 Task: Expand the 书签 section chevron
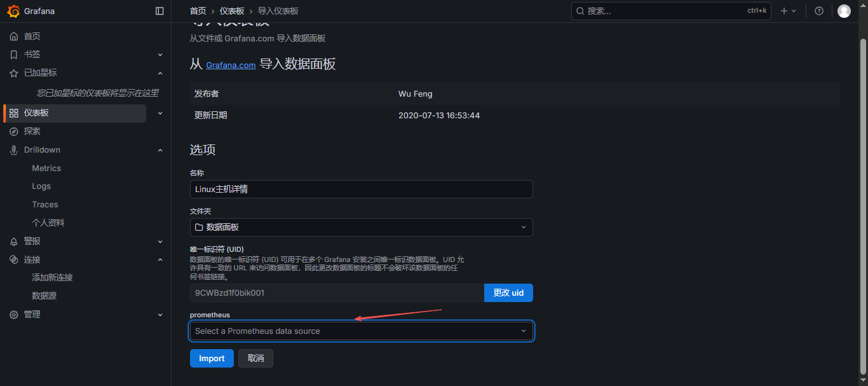pos(160,55)
